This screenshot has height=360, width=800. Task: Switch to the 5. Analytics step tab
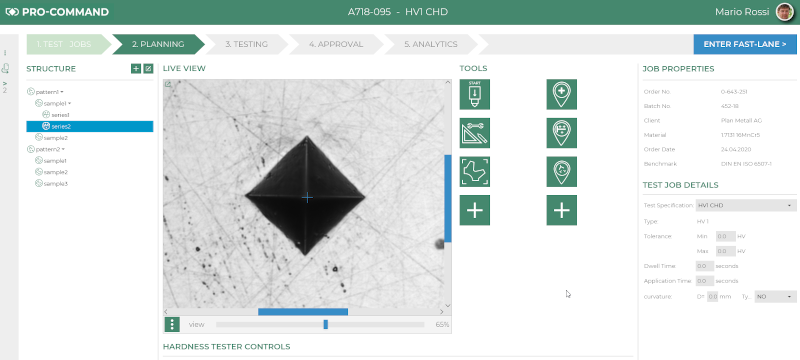click(x=431, y=44)
